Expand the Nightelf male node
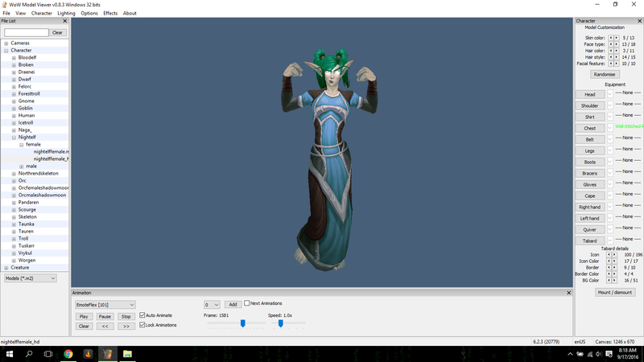644x362 pixels. (x=22, y=167)
